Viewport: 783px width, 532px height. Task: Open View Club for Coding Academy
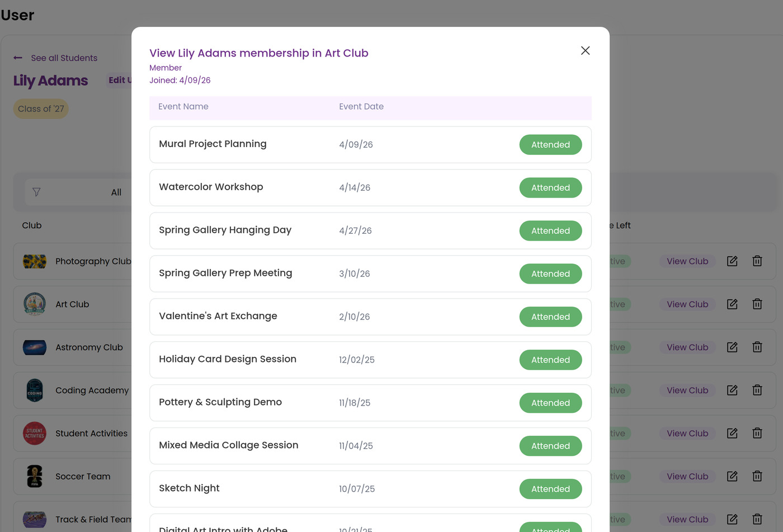[x=687, y=390]
